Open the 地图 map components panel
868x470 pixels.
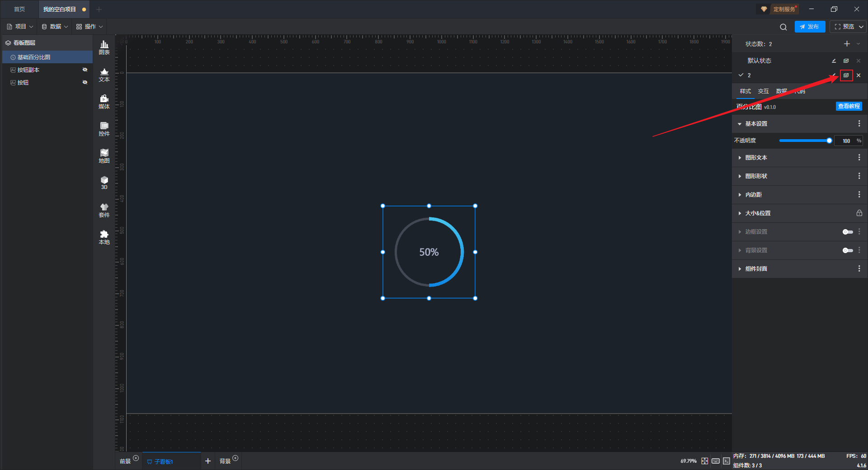[x=104, y=156]
